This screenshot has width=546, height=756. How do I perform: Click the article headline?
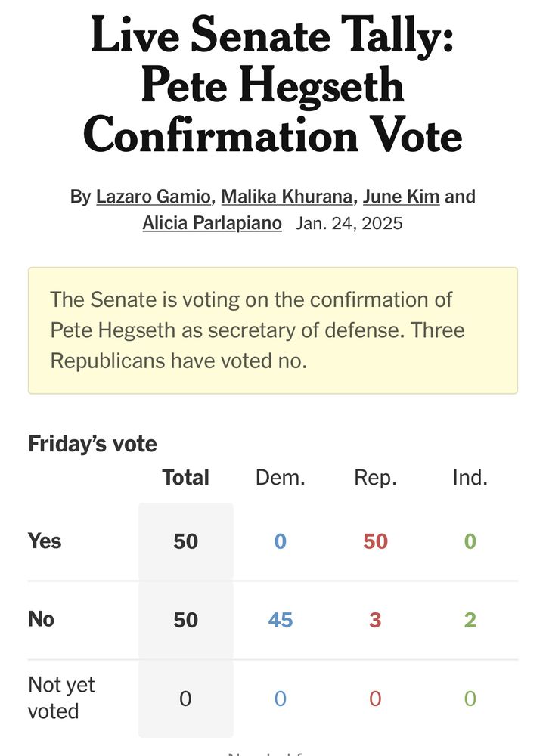(273, 85)
